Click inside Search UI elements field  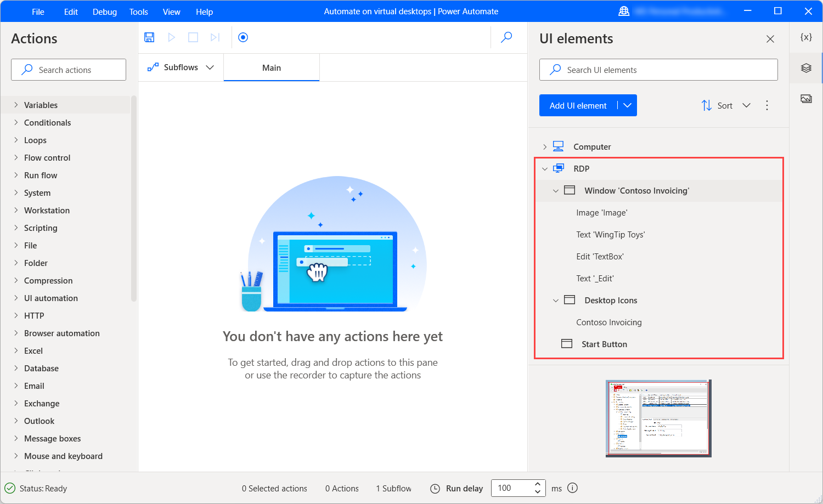(x=658, y=70)
